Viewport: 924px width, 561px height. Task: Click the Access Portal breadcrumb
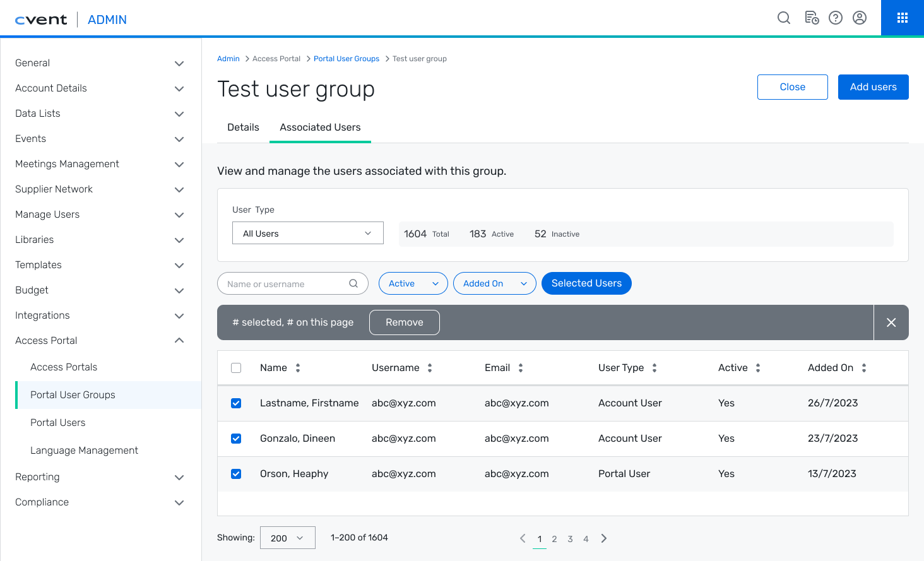point(276,59)
